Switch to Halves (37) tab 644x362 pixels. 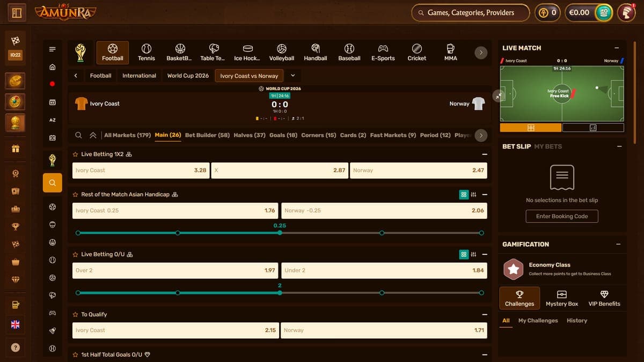coord(250,135)
